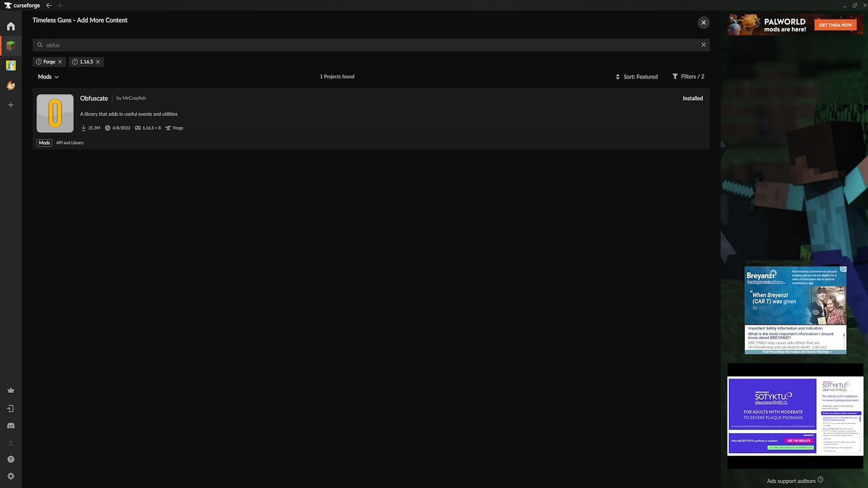Click the friends/Discord icon in sidebar
868x488 pixels.
tap(11, 426)
